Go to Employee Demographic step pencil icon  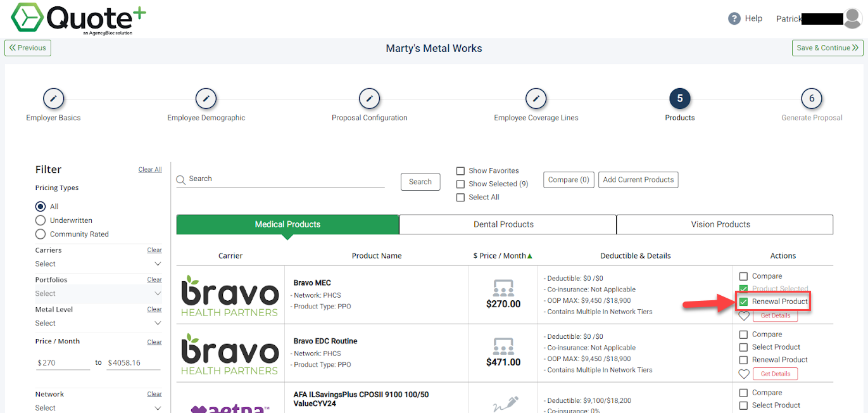pyautogui.click(x=206, y=99)
